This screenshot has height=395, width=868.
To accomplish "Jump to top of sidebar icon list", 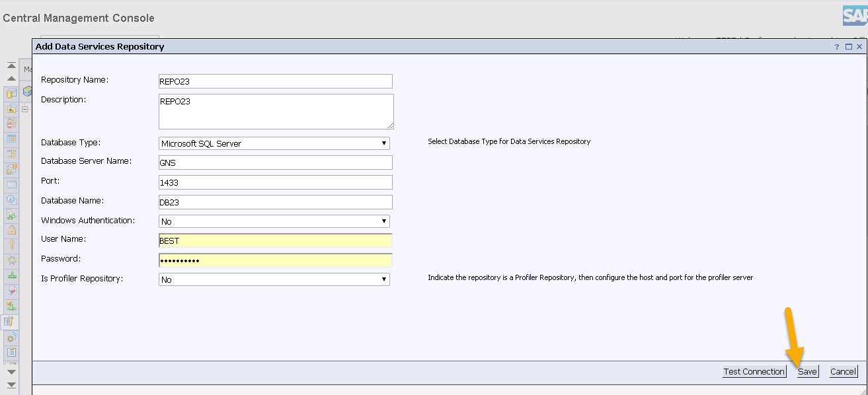I will [x=11, y=66].
